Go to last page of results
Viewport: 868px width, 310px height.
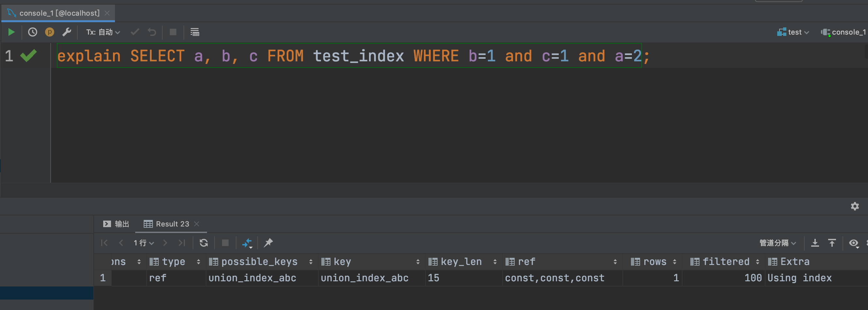[182, 243]
